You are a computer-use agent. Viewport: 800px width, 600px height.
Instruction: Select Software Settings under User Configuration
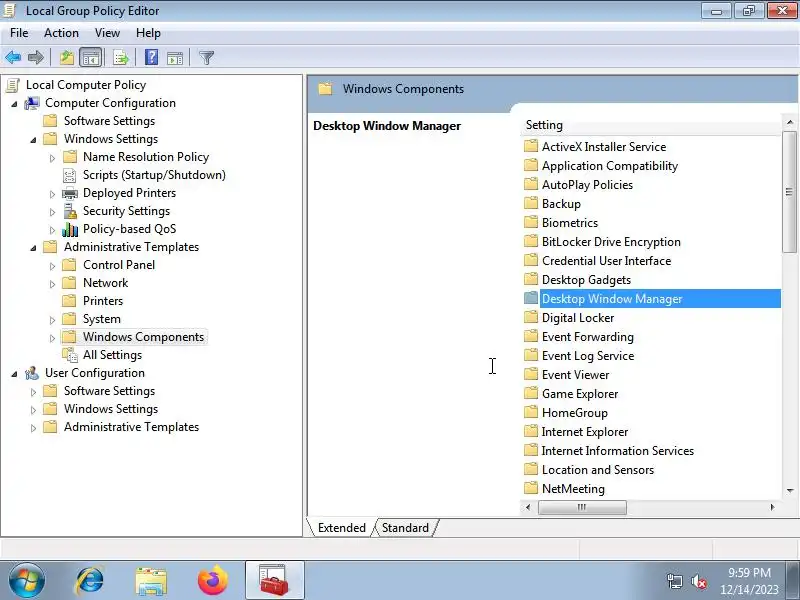[109, 391]
